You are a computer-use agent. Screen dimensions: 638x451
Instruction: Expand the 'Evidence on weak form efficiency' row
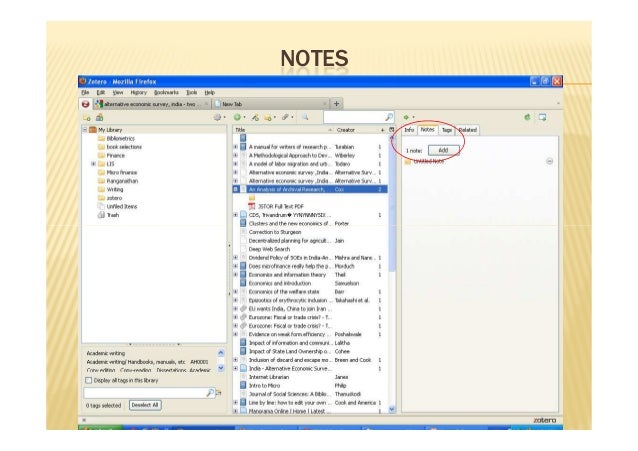click(236, 334)
